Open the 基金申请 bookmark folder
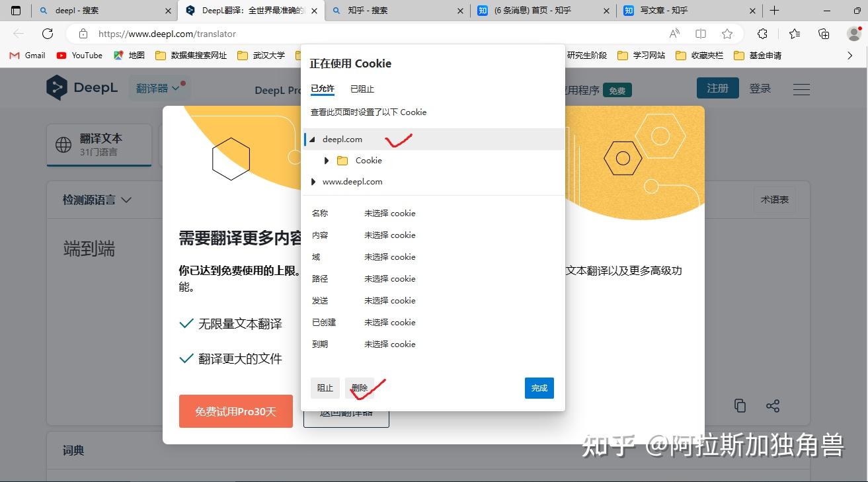 point(758,56)
